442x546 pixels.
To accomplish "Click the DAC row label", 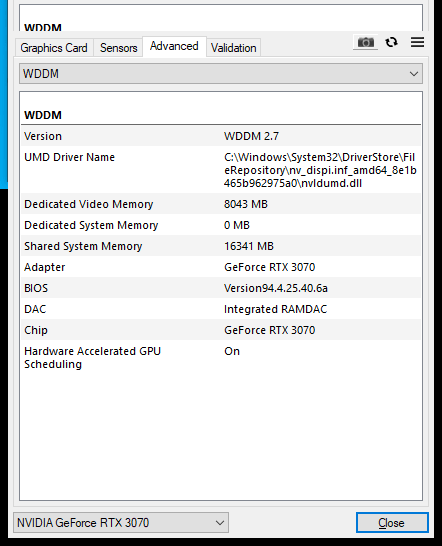I will (x=35, y=309).
